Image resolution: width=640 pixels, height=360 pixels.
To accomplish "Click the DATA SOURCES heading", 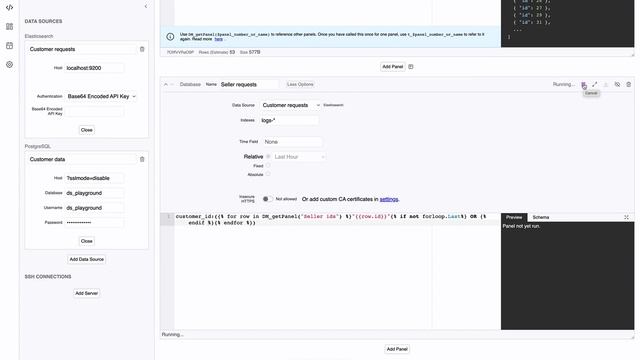I will [43, 21].
